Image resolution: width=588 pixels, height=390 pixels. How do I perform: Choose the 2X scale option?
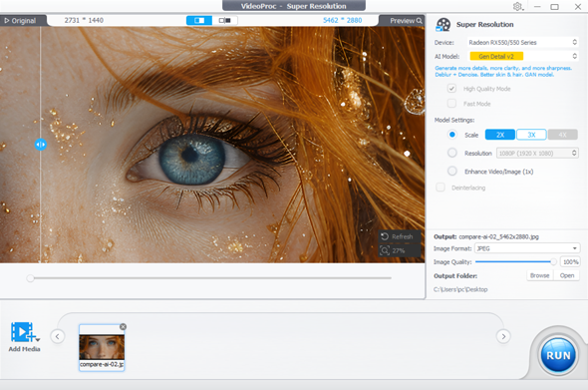[x=500, y=135]
